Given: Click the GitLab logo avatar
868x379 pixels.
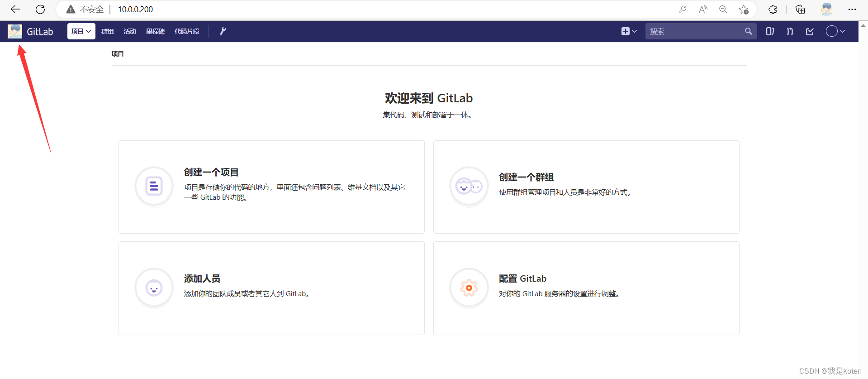Looking at the screenshot, I should [x=15, y=31].
